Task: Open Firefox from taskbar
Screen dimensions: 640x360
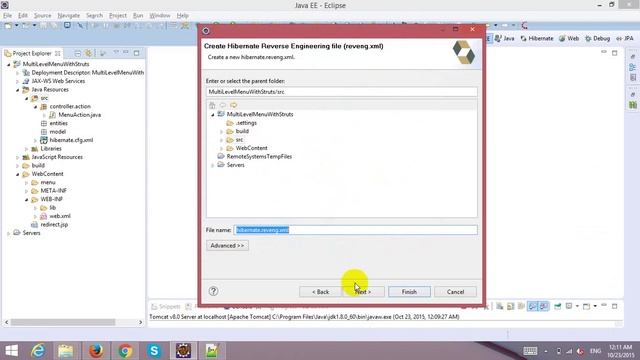Action: click(96, 351)
